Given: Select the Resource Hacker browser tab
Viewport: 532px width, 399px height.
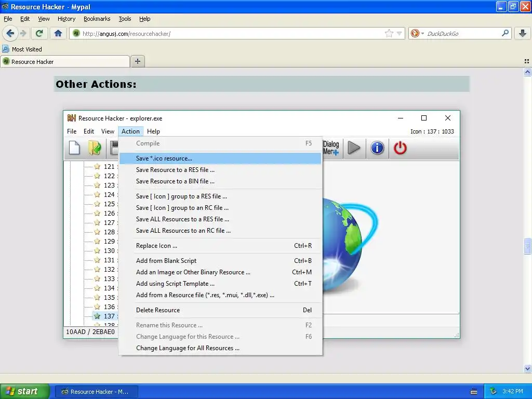Looking at the screenshot, I should (65, 61).
